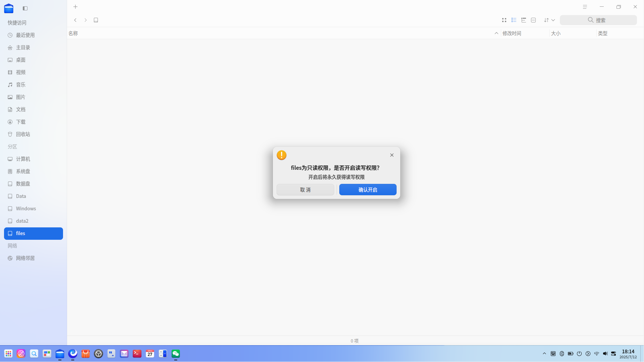
Task: Open 图片 folder in sidebar
Action: (34, 97)
